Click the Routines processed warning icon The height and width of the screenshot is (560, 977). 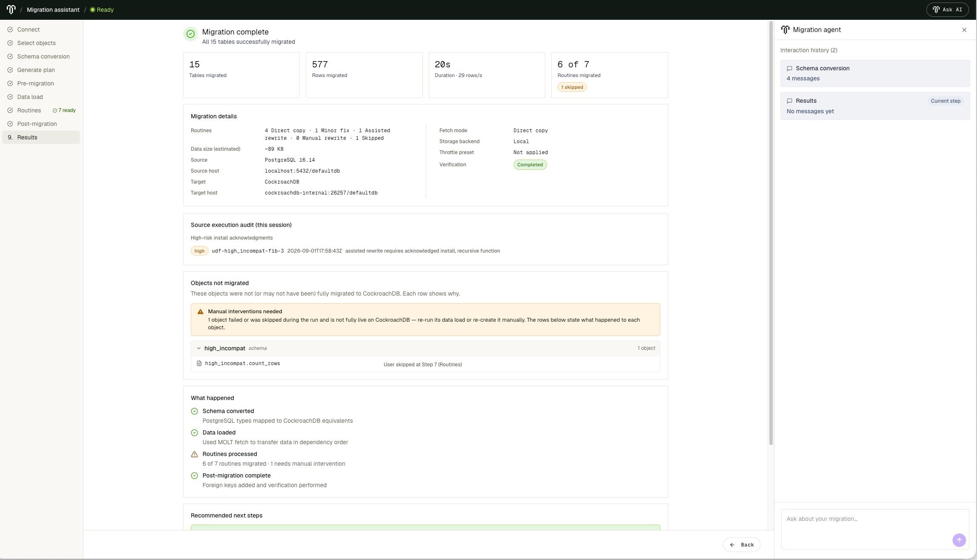pyautogui.click(x=194, y=454)
